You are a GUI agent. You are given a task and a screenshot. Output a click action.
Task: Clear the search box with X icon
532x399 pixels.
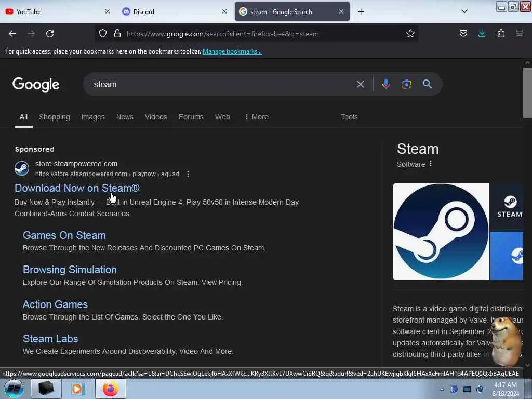361,84
